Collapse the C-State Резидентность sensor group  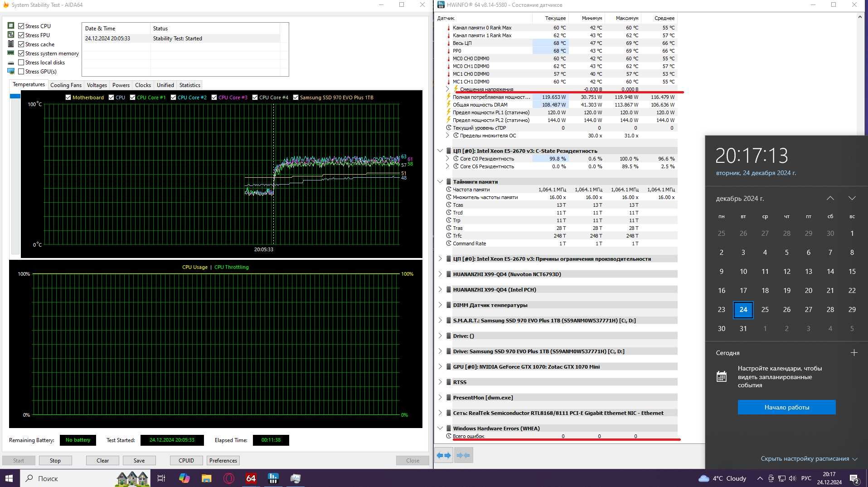coord(440,151)
